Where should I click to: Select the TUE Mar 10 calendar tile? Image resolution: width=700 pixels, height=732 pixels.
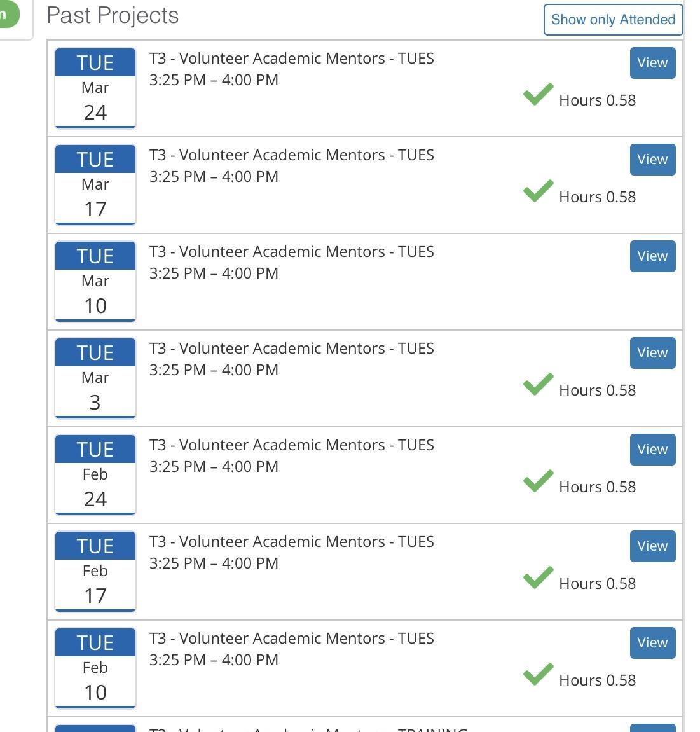[95, 282]
